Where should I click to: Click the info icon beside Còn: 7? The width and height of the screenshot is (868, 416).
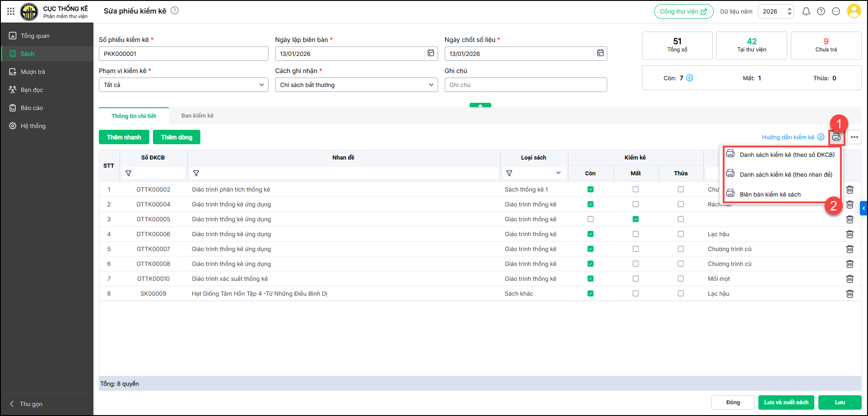(x=689, y=78)
